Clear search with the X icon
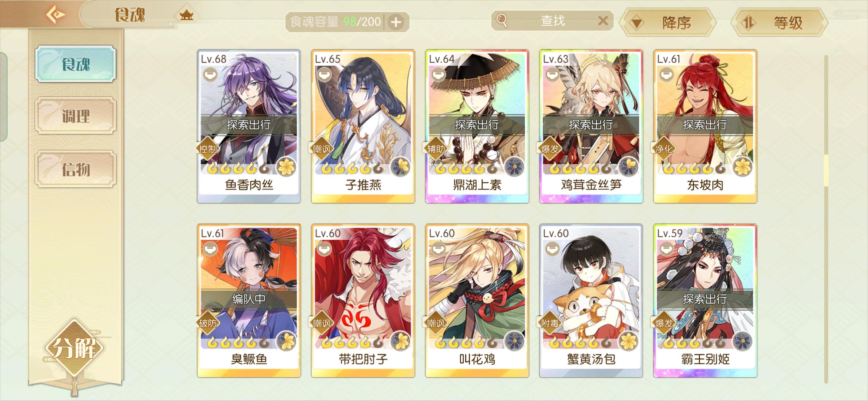This screenshot has height=401, width=868. tap(603, 21)
